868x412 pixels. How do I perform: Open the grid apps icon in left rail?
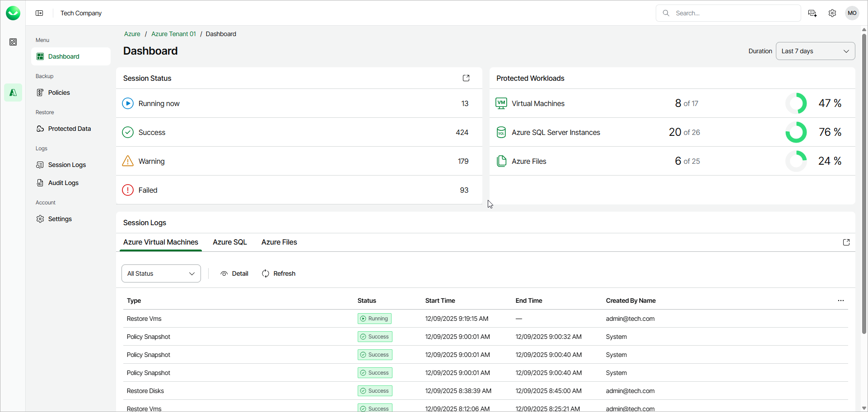(x=13, y=42)
